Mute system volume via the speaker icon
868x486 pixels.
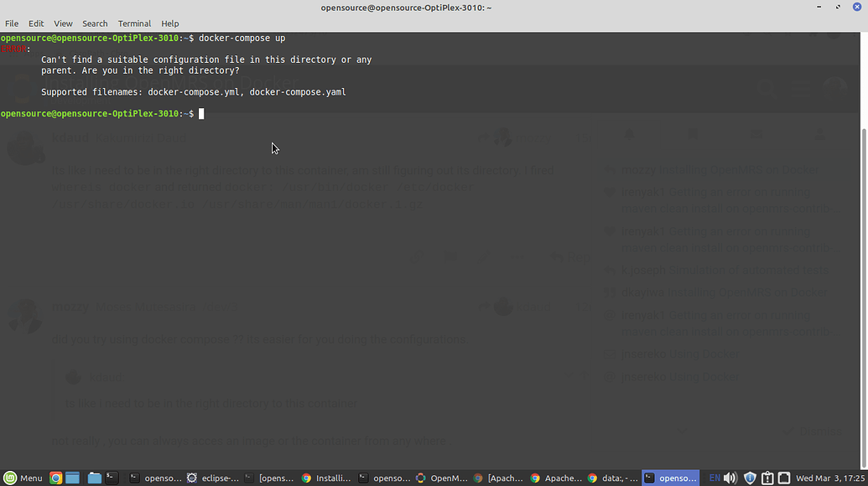click(730, 478)
